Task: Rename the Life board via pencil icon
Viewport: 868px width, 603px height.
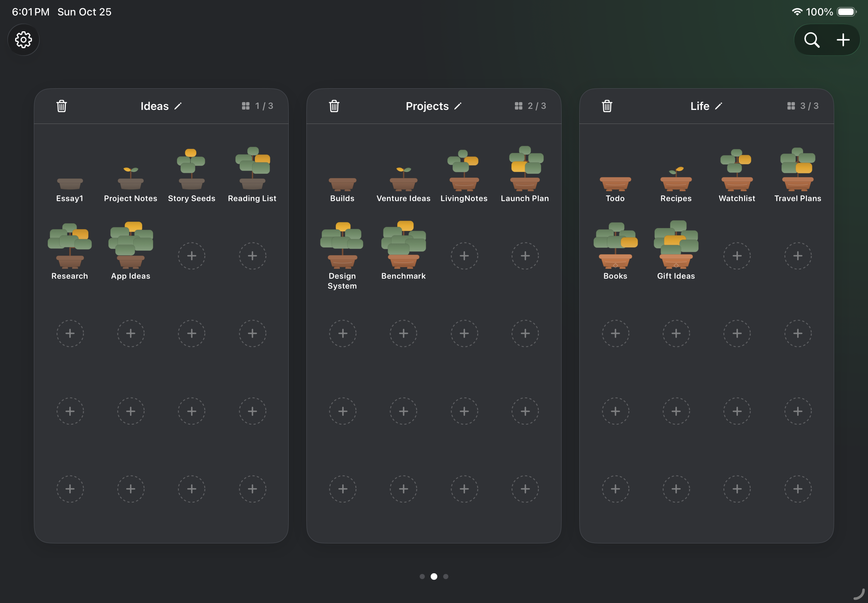Action: pyautogui.click(x=718, y=106)
